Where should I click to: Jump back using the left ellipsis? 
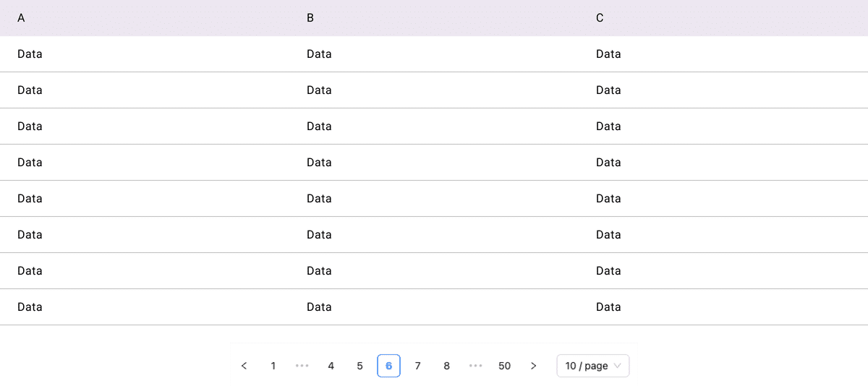302,366
